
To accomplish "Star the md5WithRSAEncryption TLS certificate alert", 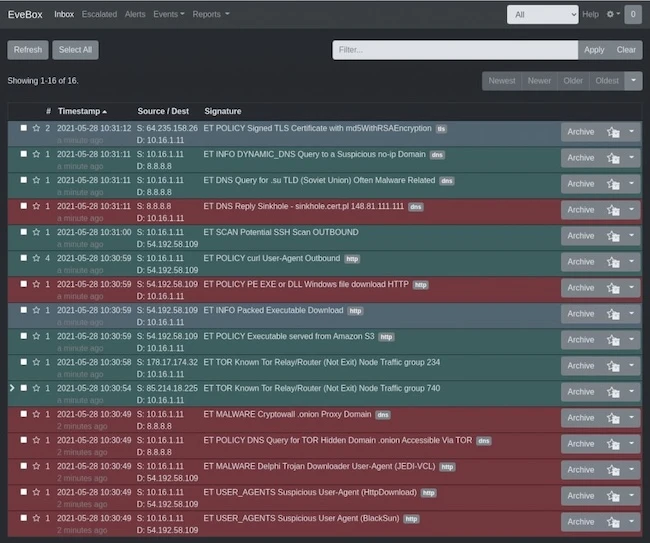I will (x=36, y=129).
